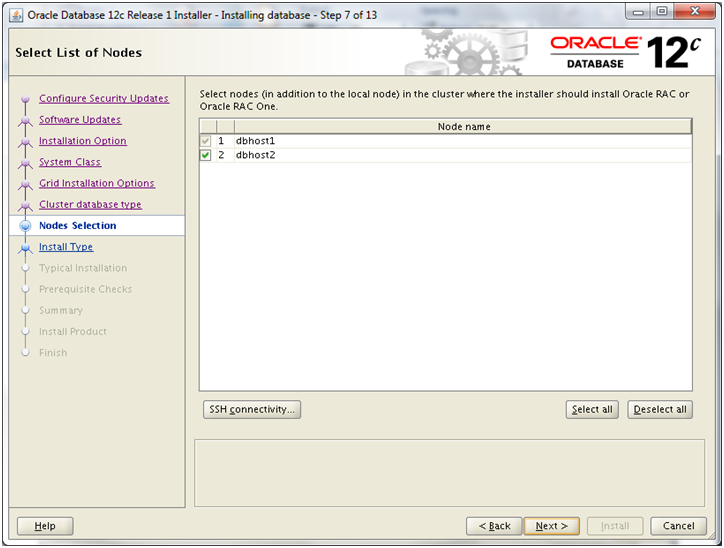
Task: Open the Grid Installation Options step
Action: 97,183
